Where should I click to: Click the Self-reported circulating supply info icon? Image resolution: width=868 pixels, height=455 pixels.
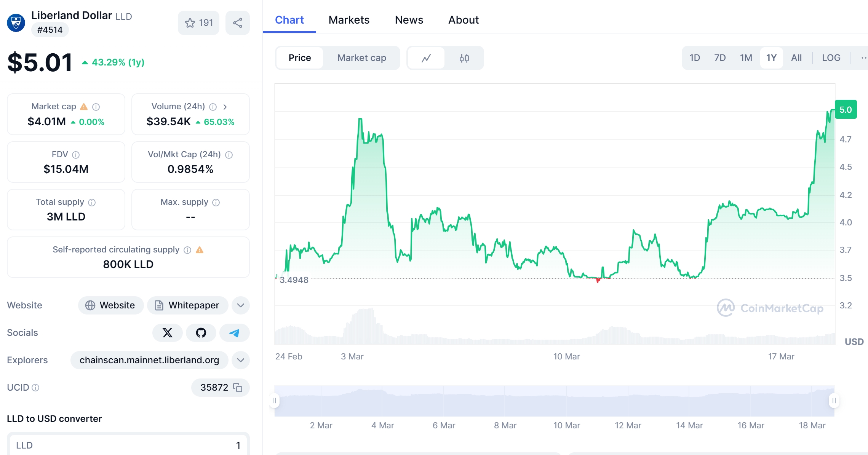(187, 250)
